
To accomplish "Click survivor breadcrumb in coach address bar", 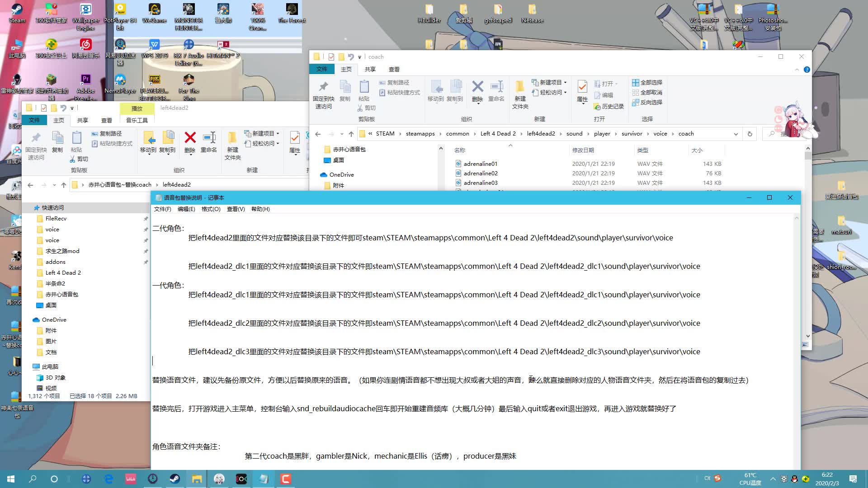I will click(632, 134).
